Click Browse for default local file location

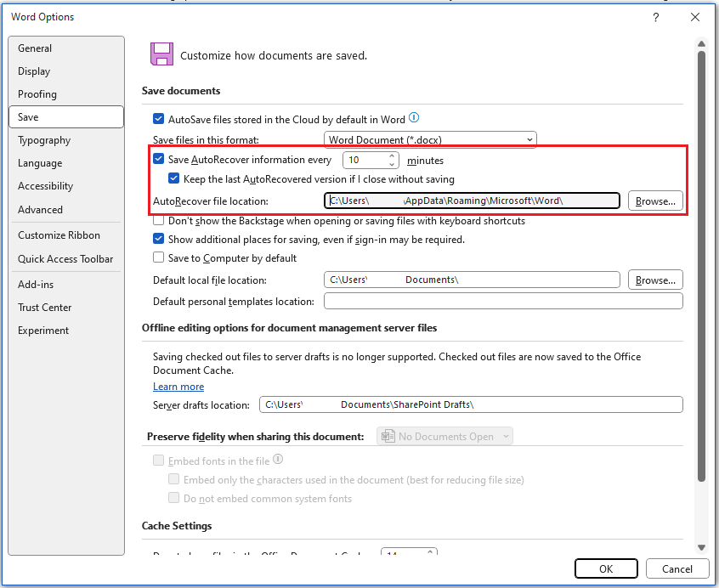pos(655,280)
